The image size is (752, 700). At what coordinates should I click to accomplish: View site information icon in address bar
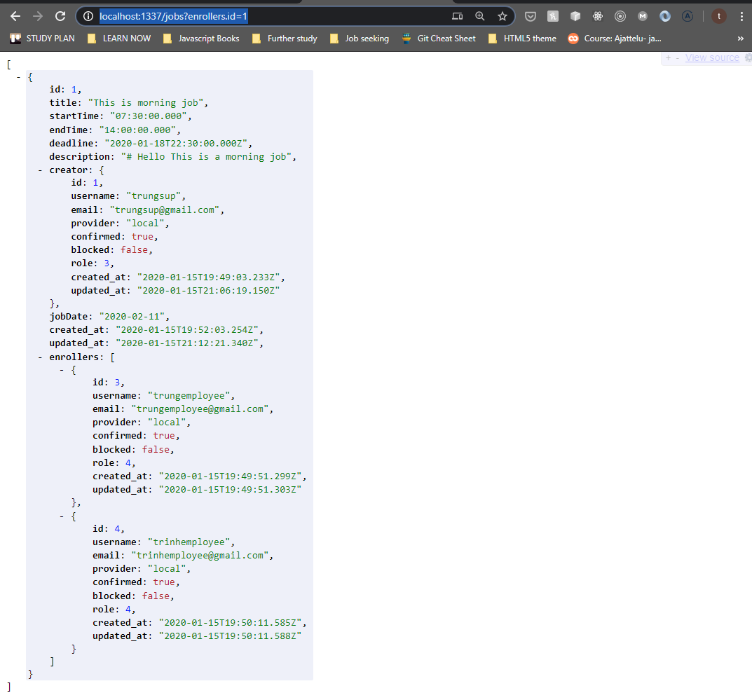88,16
